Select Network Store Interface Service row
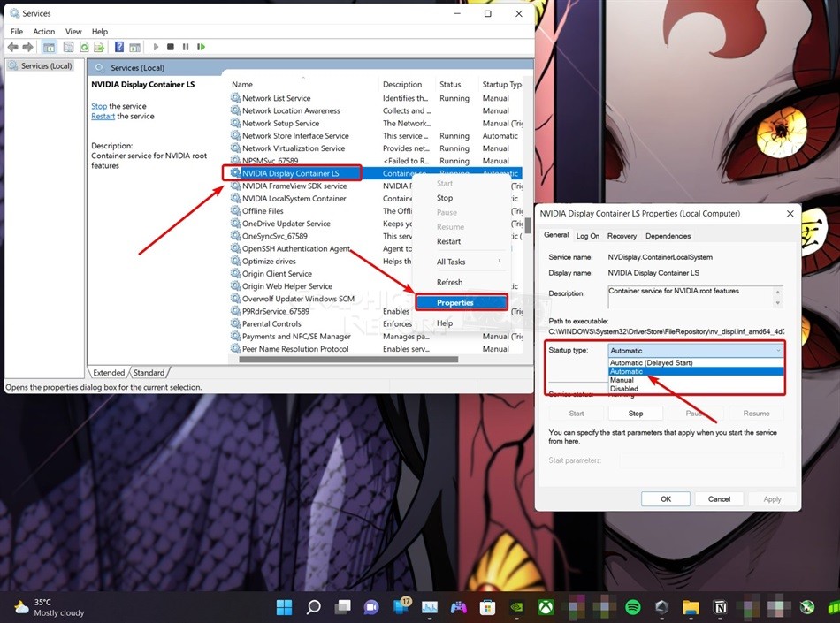Viewport: 840px width, 623px height. pyautogui.click(x=376, y=136)
